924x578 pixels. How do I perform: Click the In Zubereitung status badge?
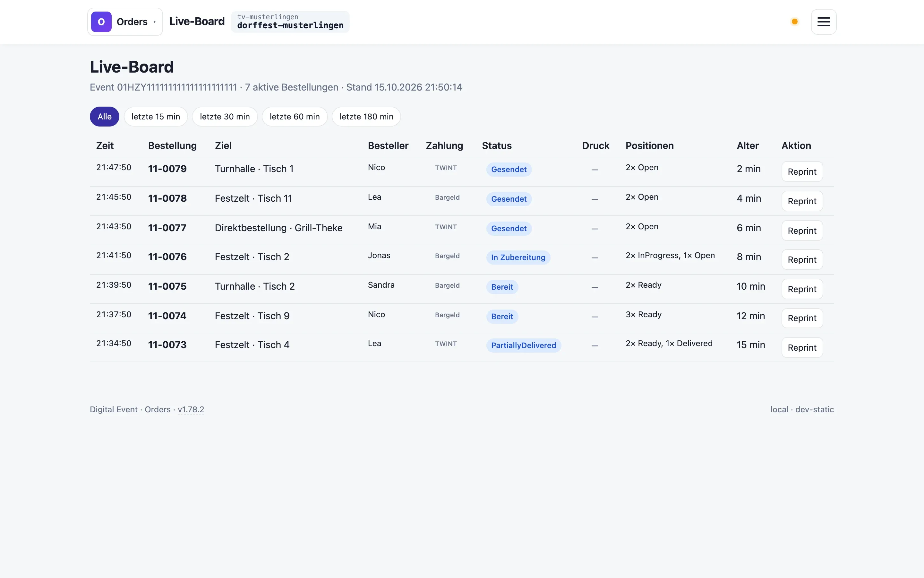pos(518,257)
